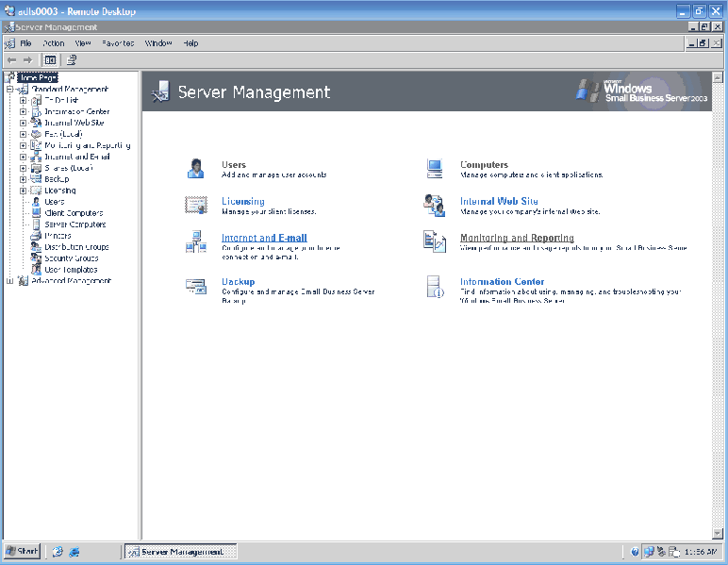
Task: Open the Information Center link
Action: tap(502, 281)
